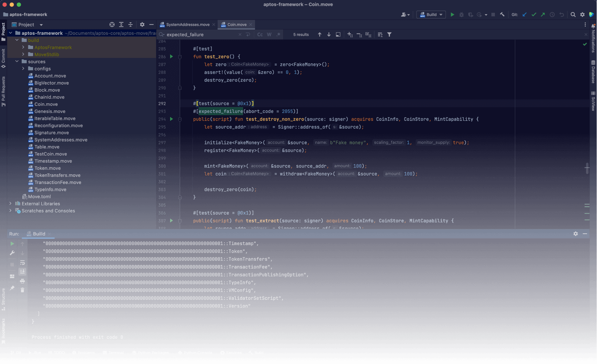Expand External Libraries in the project tree
Screen dimensions: 597x364
(10, 203)
